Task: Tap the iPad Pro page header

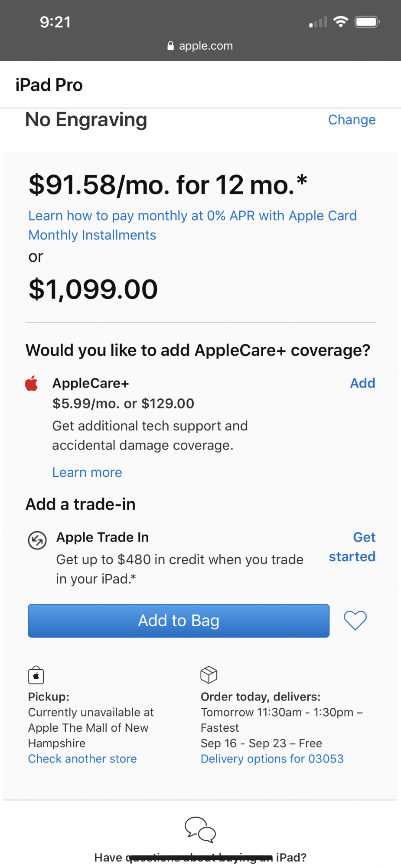Action: pyautogui.click(x=49, y=85)
